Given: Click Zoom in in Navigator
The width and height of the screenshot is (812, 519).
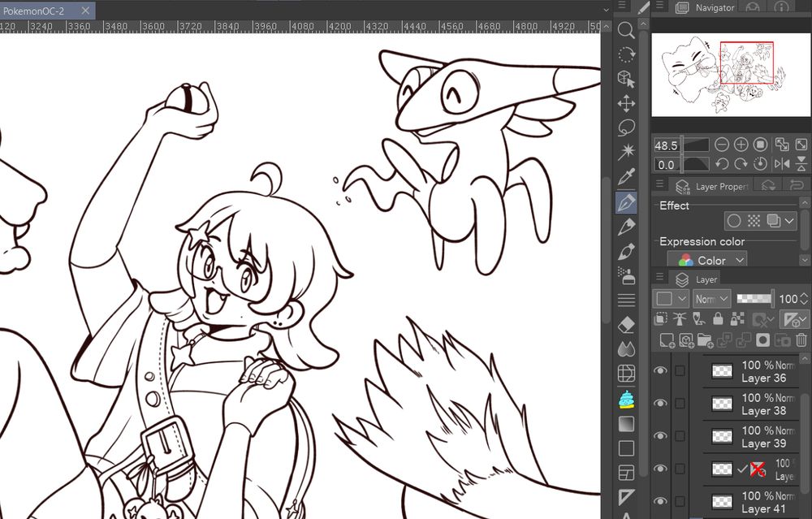Looking at the screenshot, I should click(x=741, y=145).
